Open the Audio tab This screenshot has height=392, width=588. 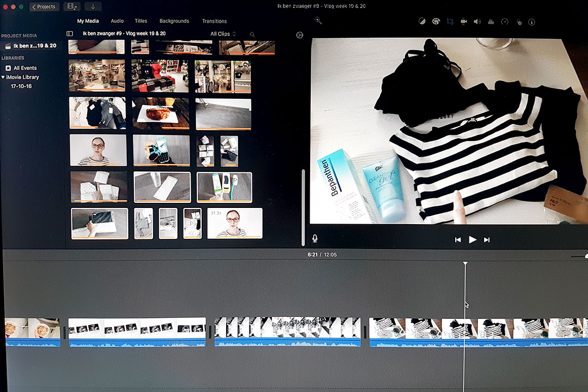point(117,21)
